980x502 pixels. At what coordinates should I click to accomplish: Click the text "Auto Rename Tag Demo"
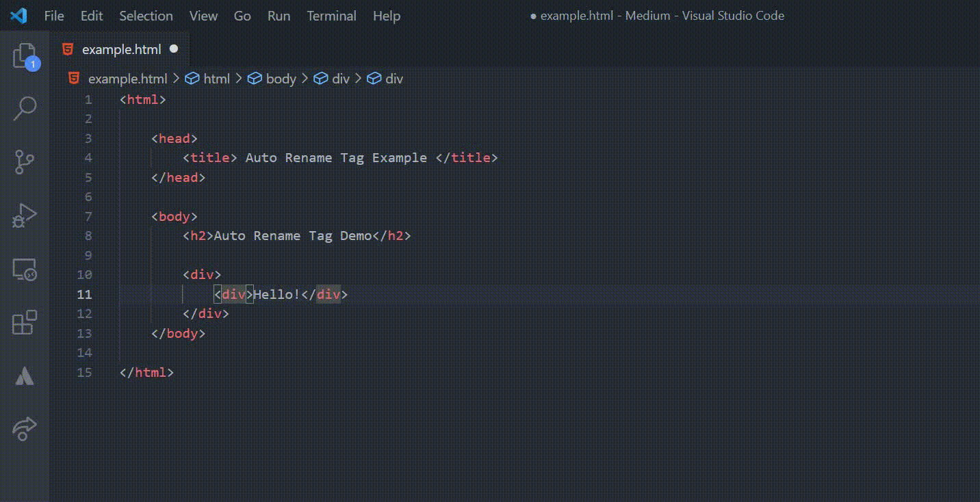tap(293, 236)
